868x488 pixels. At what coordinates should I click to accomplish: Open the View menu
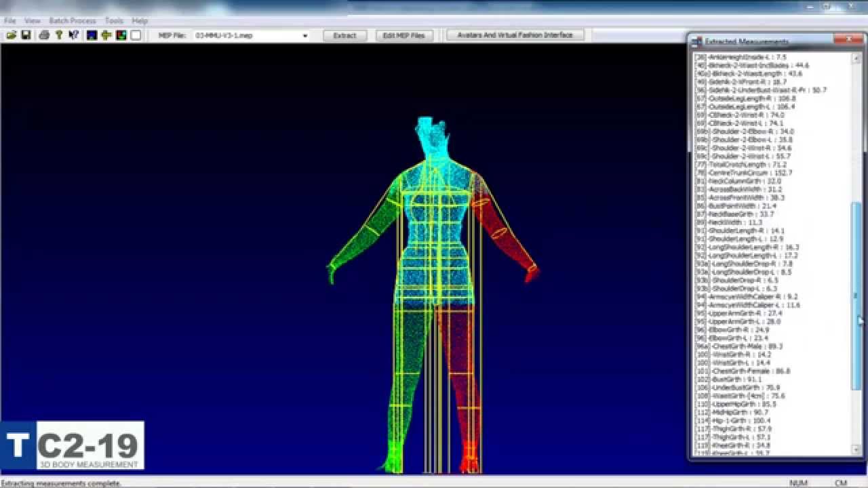tap(33, 21)
